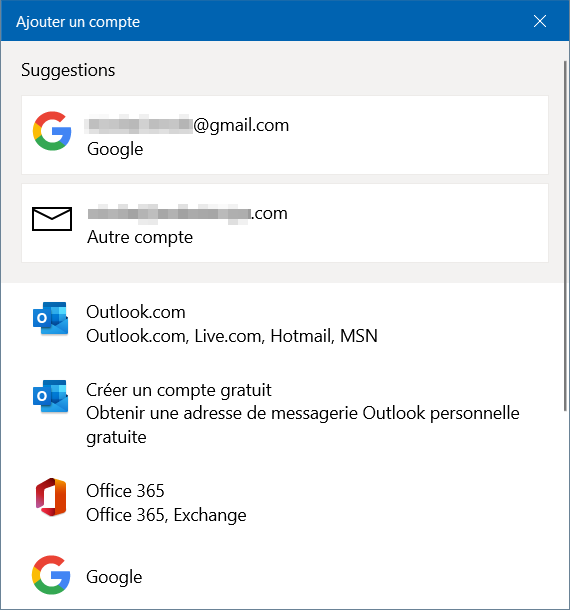The width and height of the screenshot is (570, 610).
Task: Select the suggested @gmail.com account
Action: 285,135
